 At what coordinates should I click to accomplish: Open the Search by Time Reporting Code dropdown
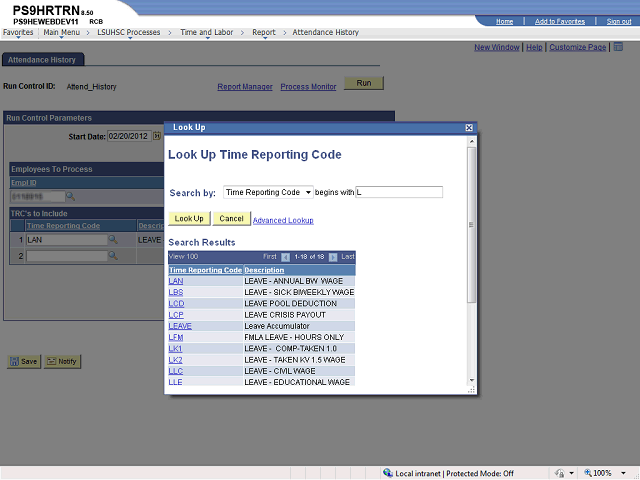pyautogui.click(x=268, y=192)
